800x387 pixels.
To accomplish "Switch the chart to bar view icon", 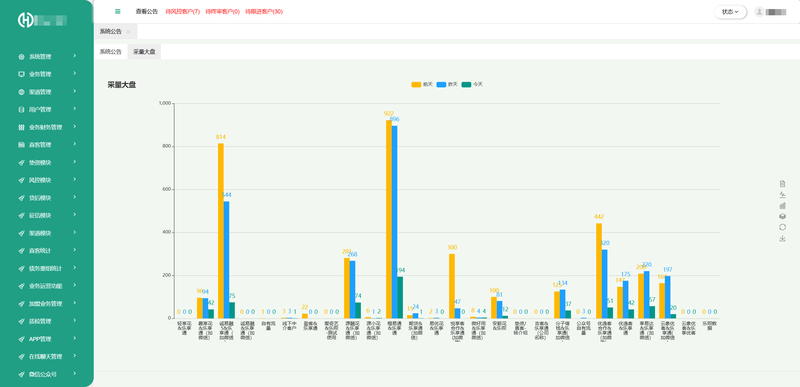I will [x=783, y=205].
